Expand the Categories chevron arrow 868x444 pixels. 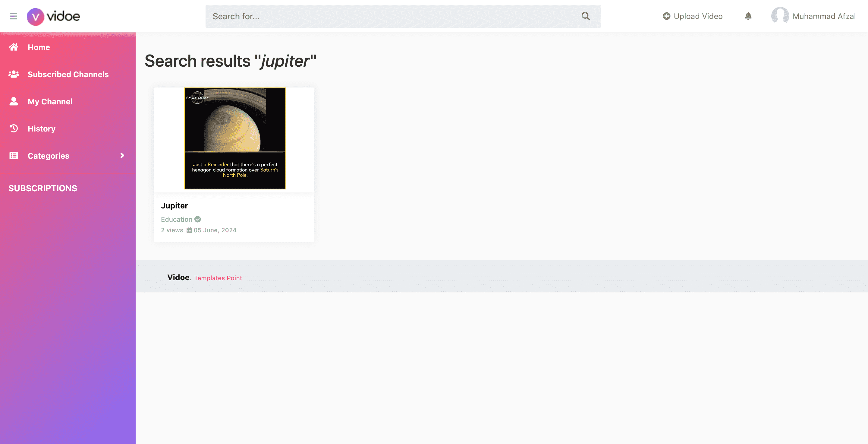[x=122, y=155]
